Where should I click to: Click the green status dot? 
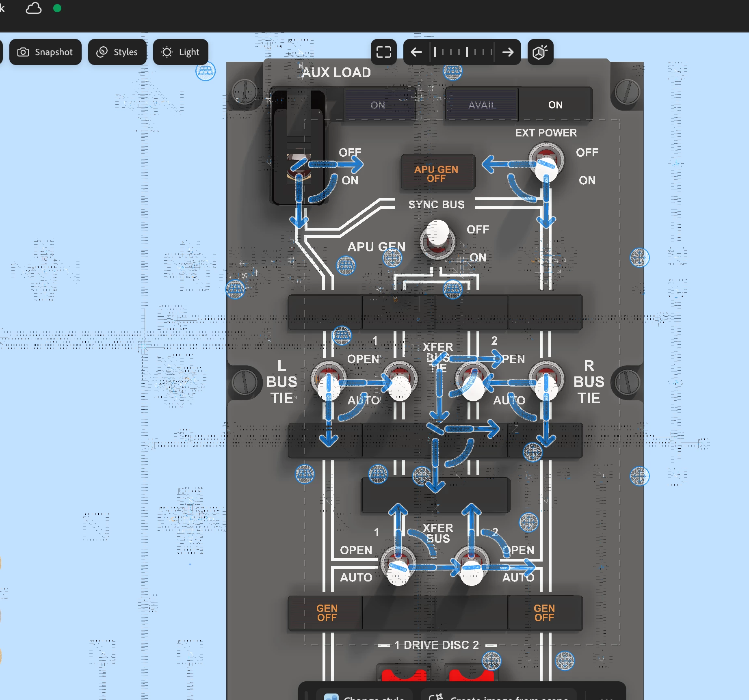[57, 8]
